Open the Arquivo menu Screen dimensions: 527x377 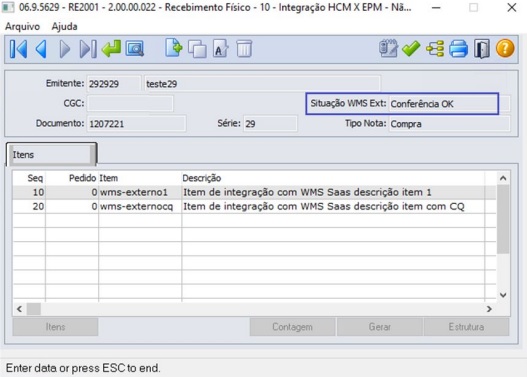pos(23,27)
